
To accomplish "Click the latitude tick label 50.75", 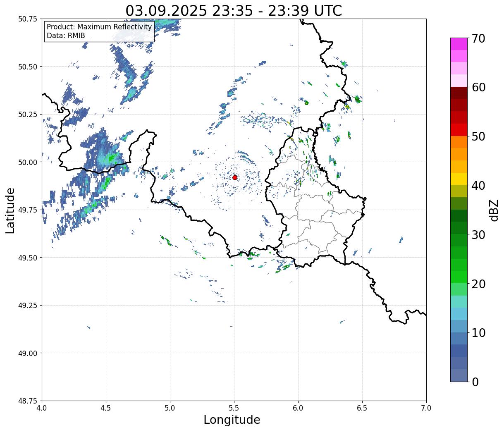I will [x=28, y=19].
